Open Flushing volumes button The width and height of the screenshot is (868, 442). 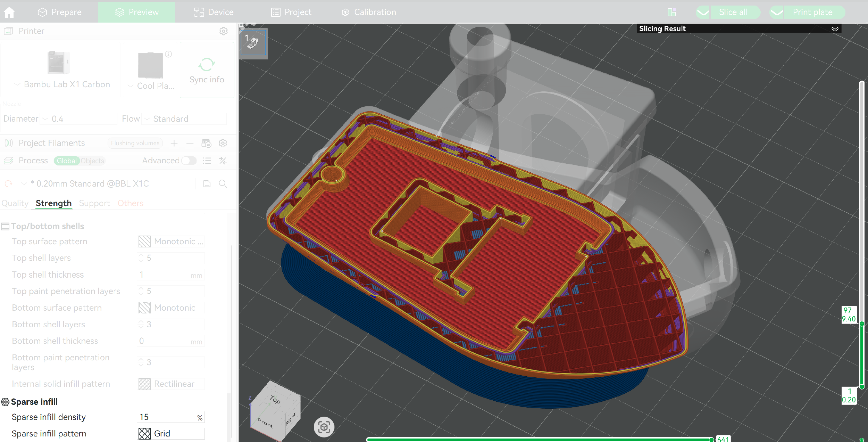(x=135, y=143)
